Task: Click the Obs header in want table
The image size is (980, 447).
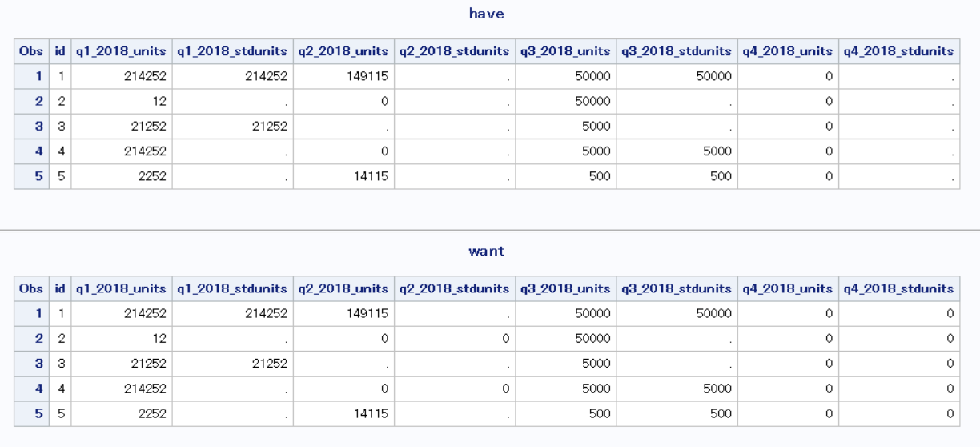Action: (x=31, y=288)
